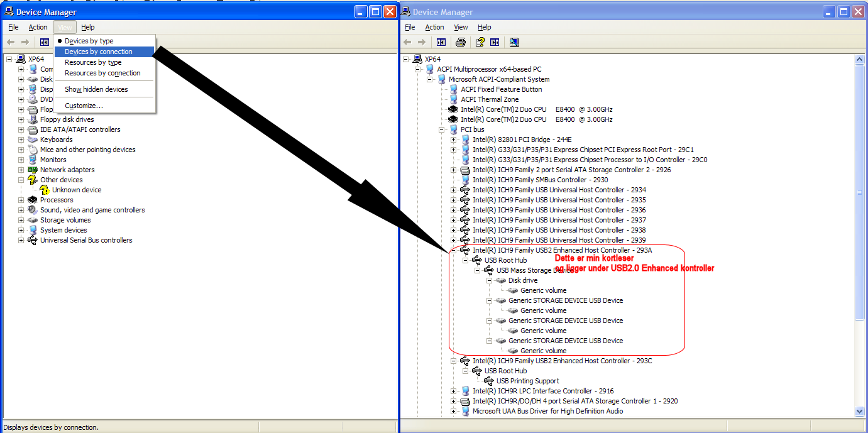This screenshot has height=433, width=868.
Task: Click the PCI bus icon
Action: 453,129
